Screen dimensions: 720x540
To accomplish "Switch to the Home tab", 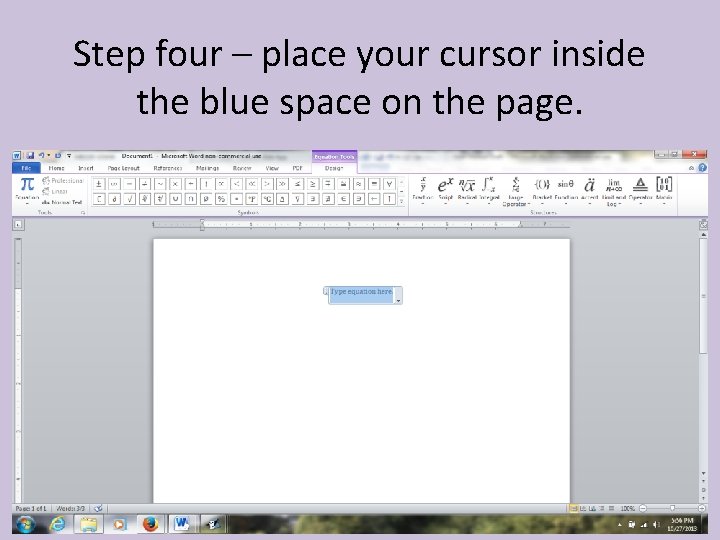I will [x=56, y=168].
